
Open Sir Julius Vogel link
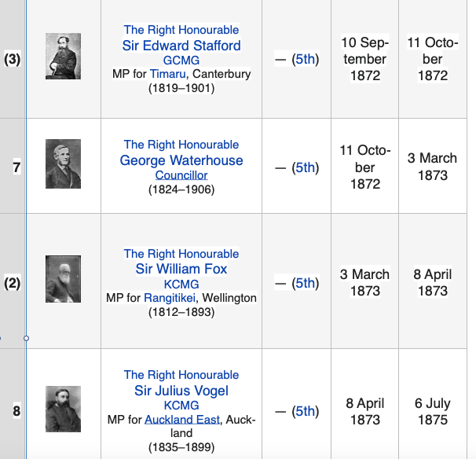(181, 391)
